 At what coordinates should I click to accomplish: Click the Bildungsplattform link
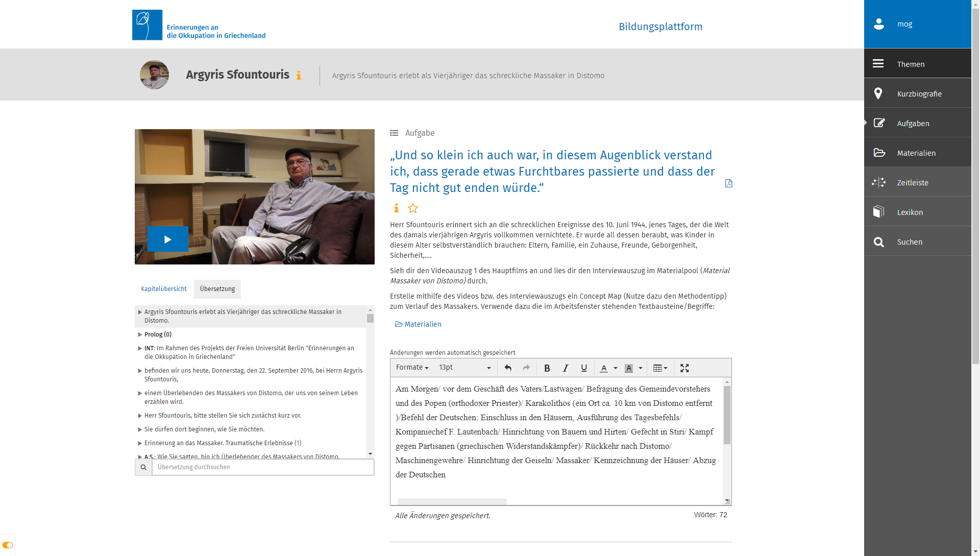[660, 27]
